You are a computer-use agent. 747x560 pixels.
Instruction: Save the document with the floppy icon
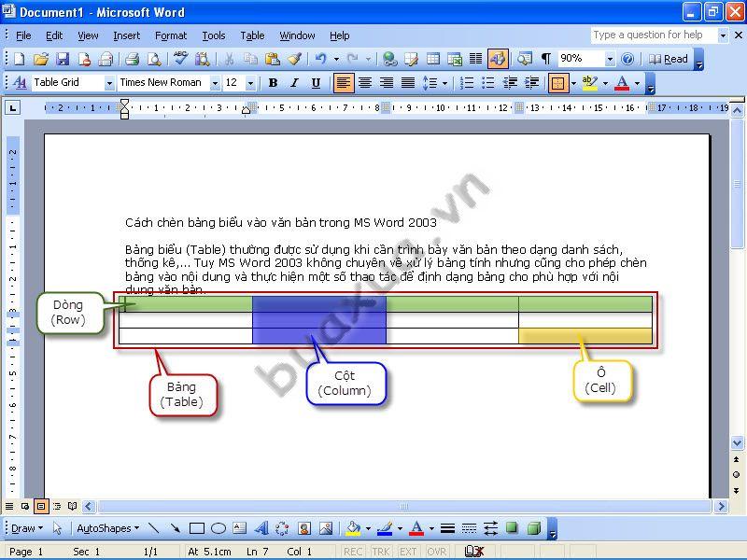(63, 59)
